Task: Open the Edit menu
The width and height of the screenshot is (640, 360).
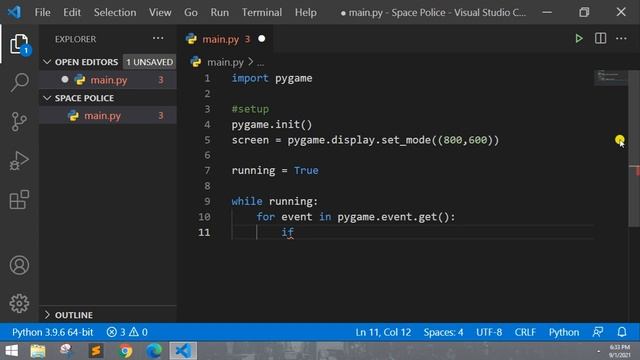Action: tap(72, 12)
